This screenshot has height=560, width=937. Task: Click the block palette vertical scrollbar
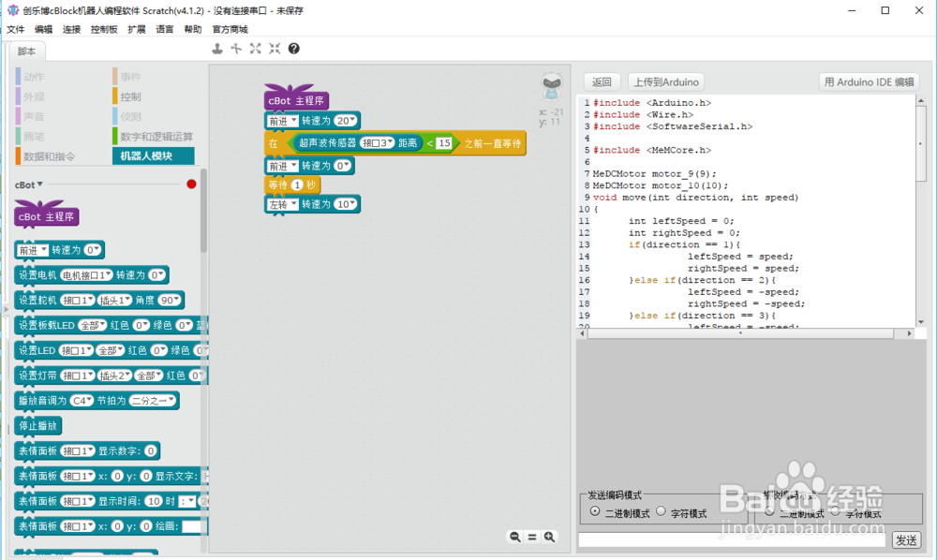(x=203, y=212)
